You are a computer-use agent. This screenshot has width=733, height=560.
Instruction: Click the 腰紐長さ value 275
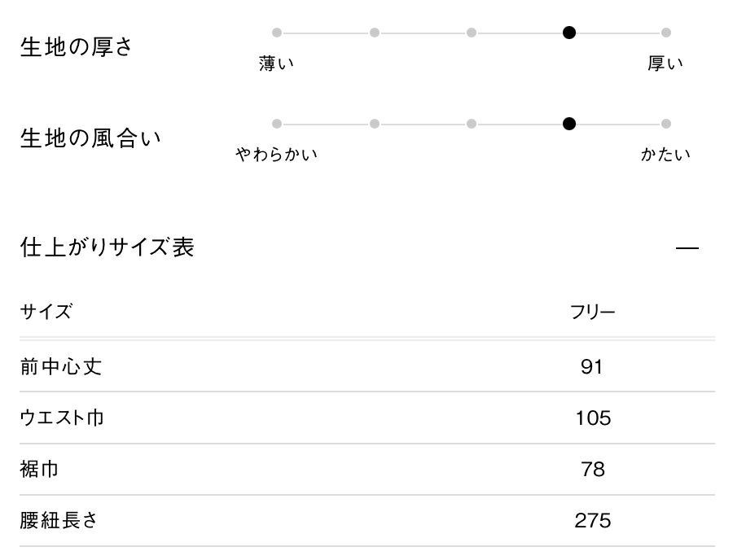592,521
